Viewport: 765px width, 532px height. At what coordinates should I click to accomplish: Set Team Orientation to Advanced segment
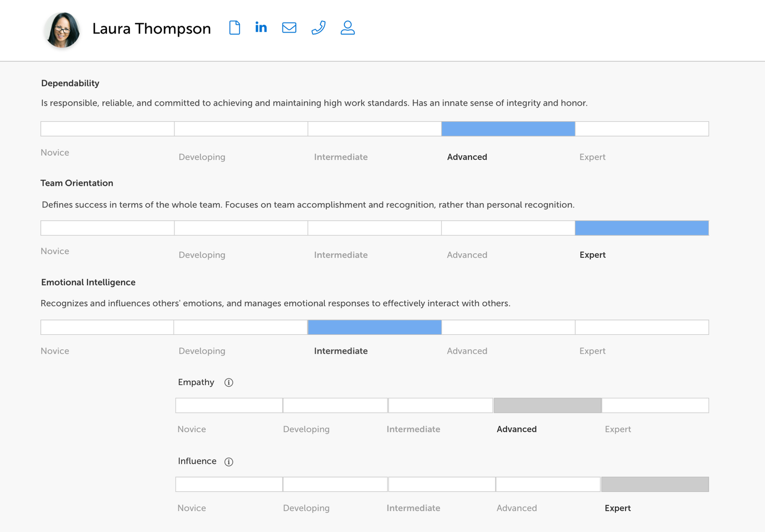coord(508,228)
